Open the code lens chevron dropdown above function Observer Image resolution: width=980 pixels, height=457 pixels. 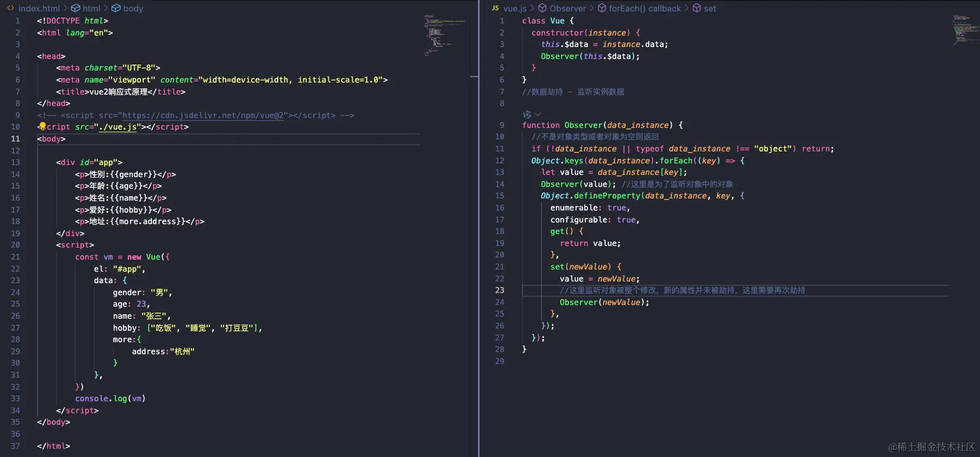538,114
